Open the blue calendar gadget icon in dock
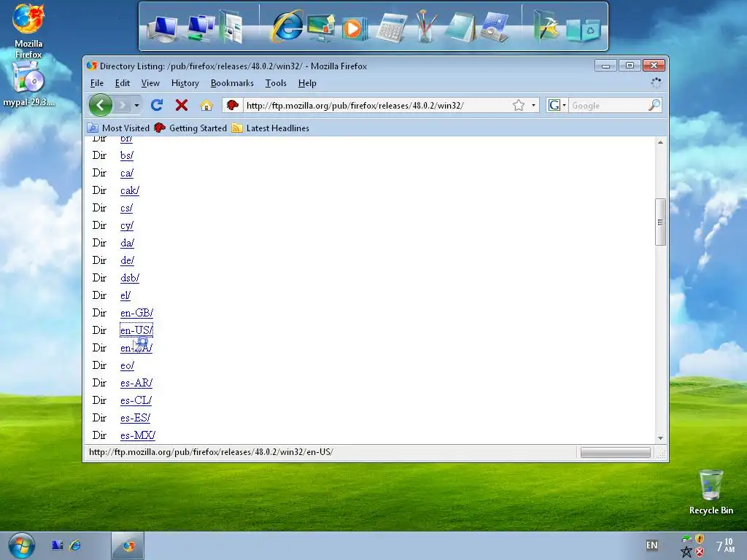Screen dimensions: 747x560 point(495,28)
